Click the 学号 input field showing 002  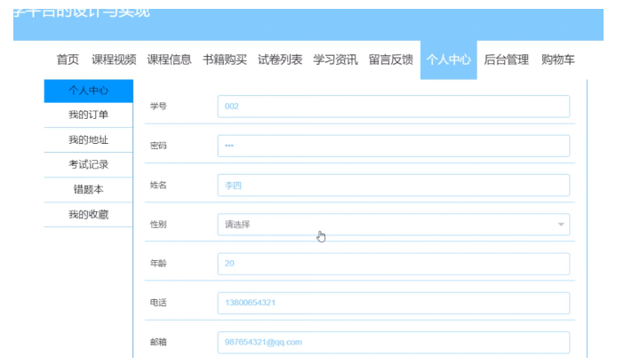[394, 107]
